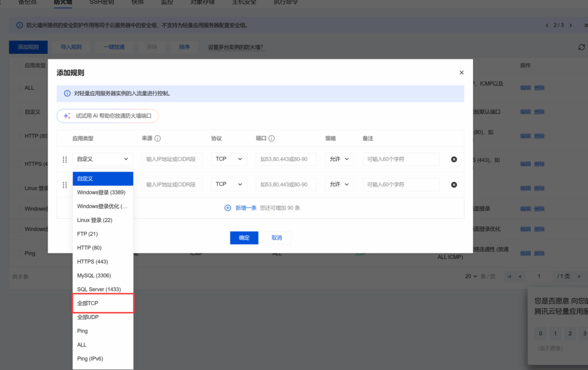Click second row source IP input field

pyautogui.click(x=172, y=184)
